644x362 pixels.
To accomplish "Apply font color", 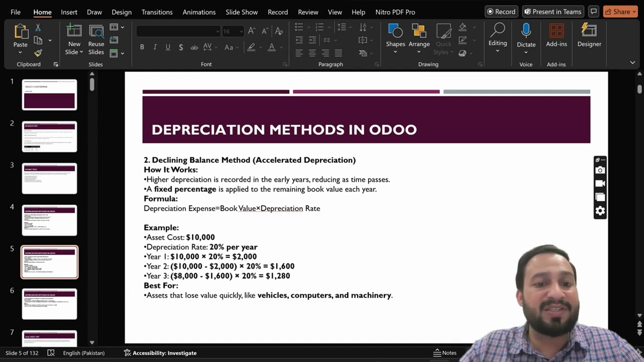I will point(272,47).
